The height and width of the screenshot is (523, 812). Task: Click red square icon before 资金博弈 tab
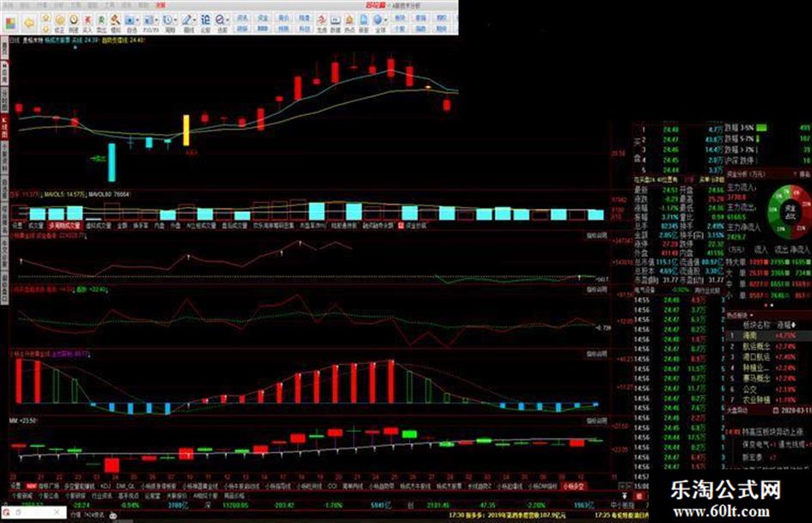tap(400, 226)
